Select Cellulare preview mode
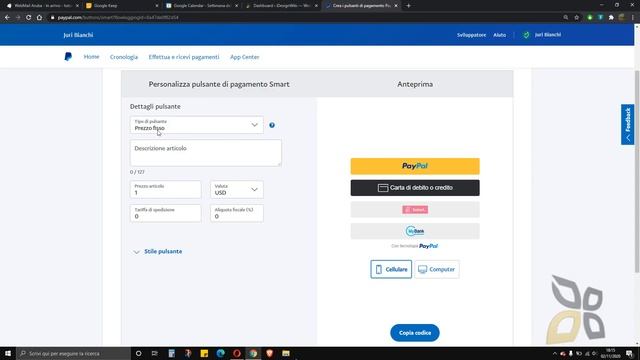This screenshot has height=360, width=640. [x=391, y=269]
